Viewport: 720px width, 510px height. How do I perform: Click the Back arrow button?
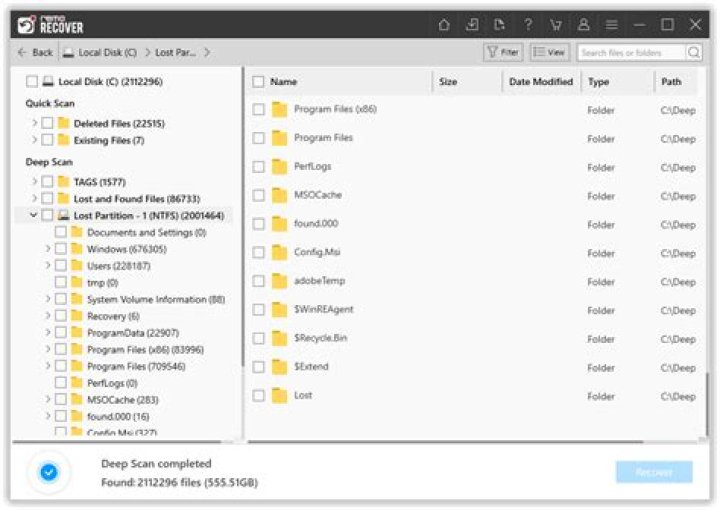(36, 52)
